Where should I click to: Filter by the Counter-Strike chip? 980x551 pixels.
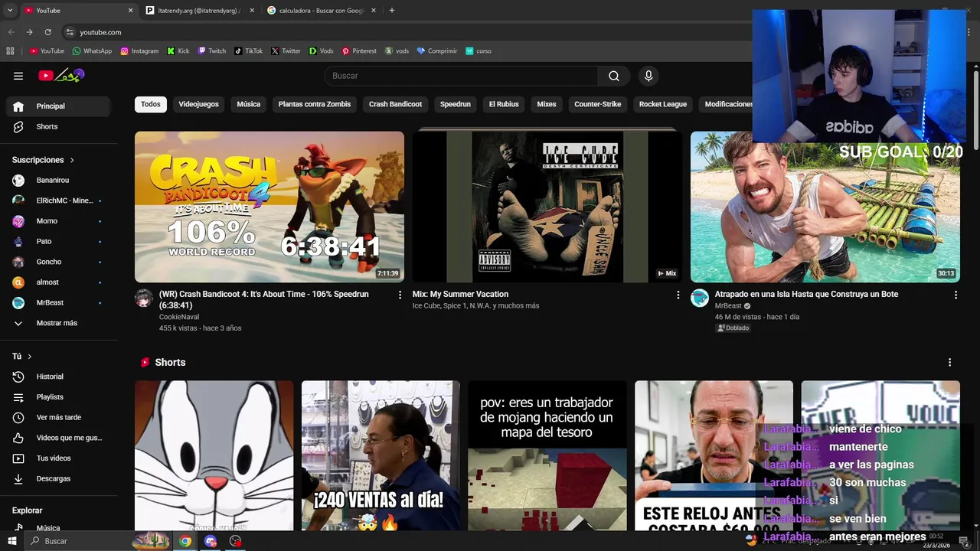click(x=598, y=104)
